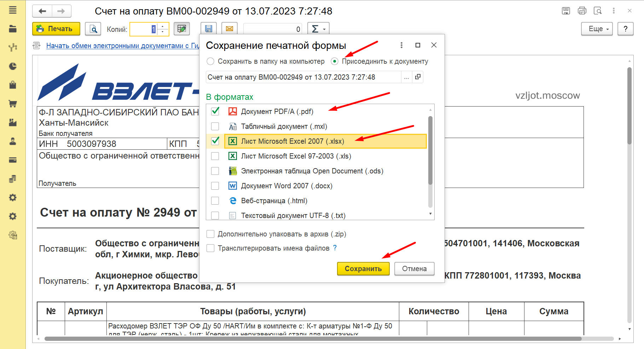Enable 'Дополнительно упаковать в архив (.zip)'
Image resolution: width=644 pixels, height=349 pixels.
(x=210, y=234)
